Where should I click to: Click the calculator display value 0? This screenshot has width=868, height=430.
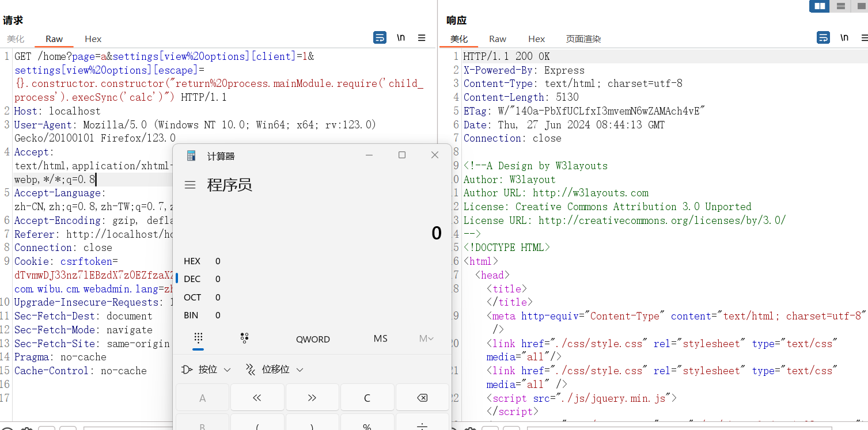[x=437, y=233]
